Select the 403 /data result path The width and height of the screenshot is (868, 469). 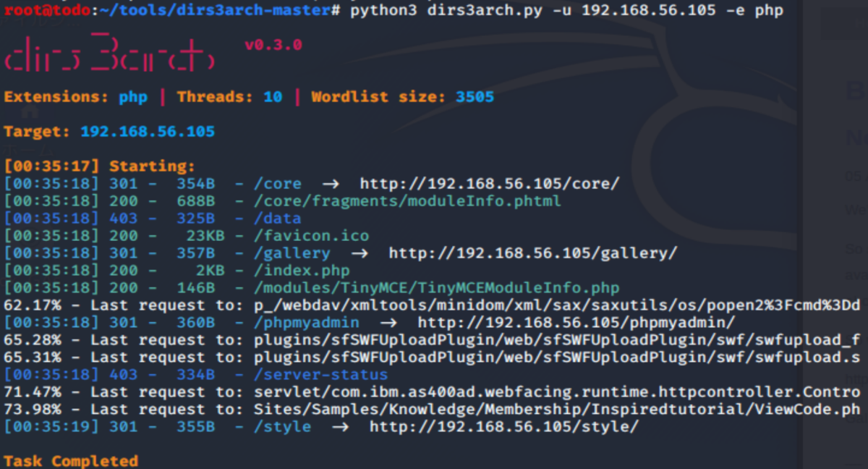pos(278,219)
